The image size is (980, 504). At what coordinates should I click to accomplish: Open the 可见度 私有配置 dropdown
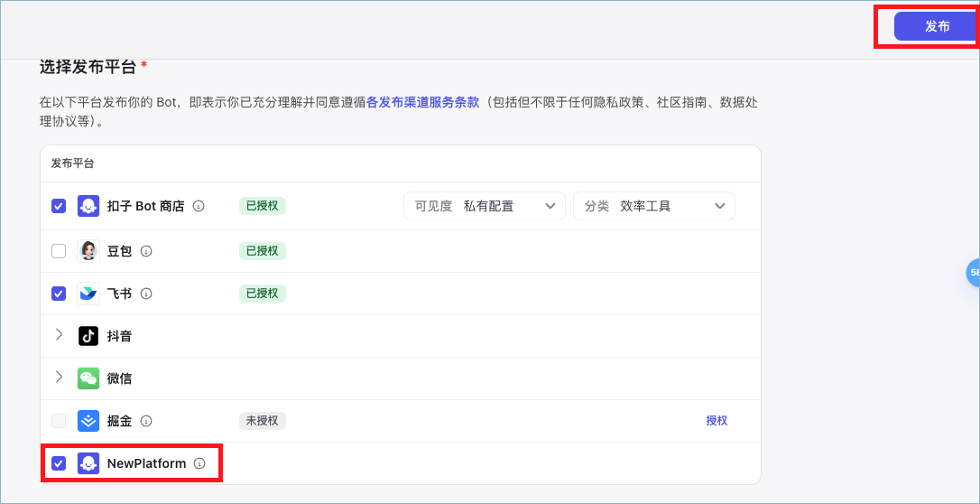(x=485, y=206)
